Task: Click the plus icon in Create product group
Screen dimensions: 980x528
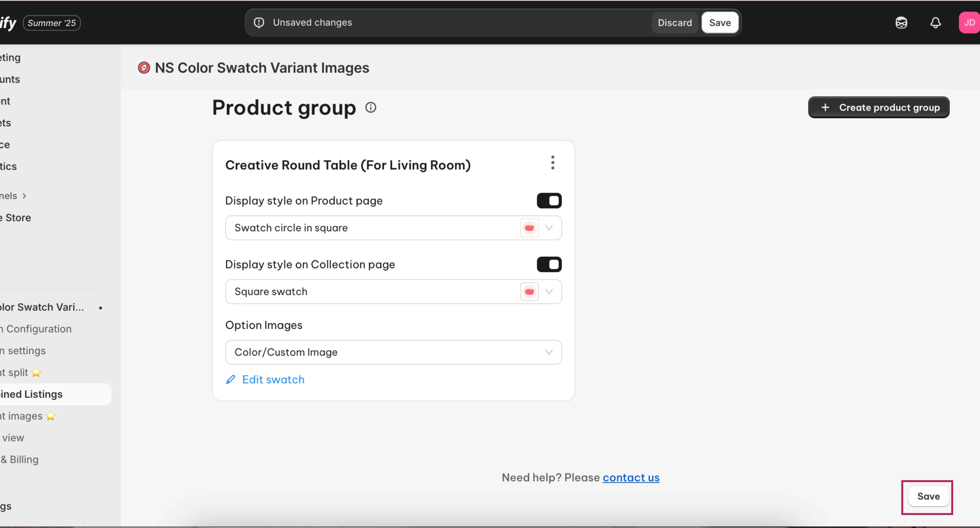Action: click(825, 108)
